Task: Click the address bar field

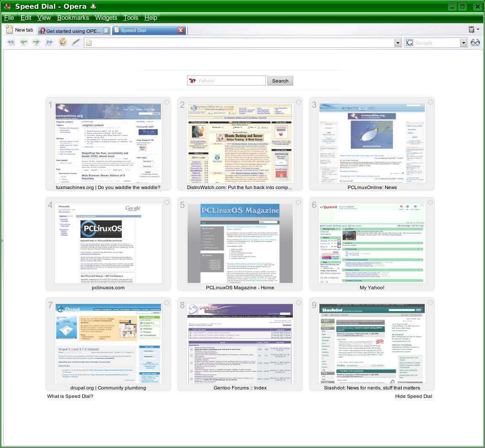Action: [243, 43]
